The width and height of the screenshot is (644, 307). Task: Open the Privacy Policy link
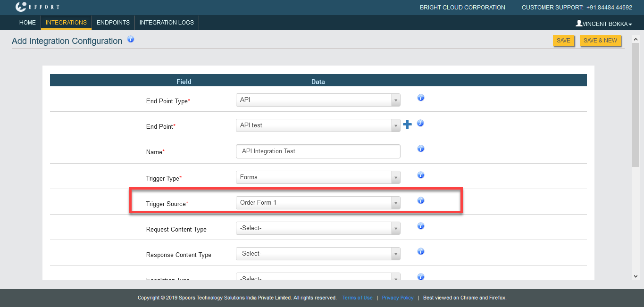pyautogui.click(x=398, y=298)
